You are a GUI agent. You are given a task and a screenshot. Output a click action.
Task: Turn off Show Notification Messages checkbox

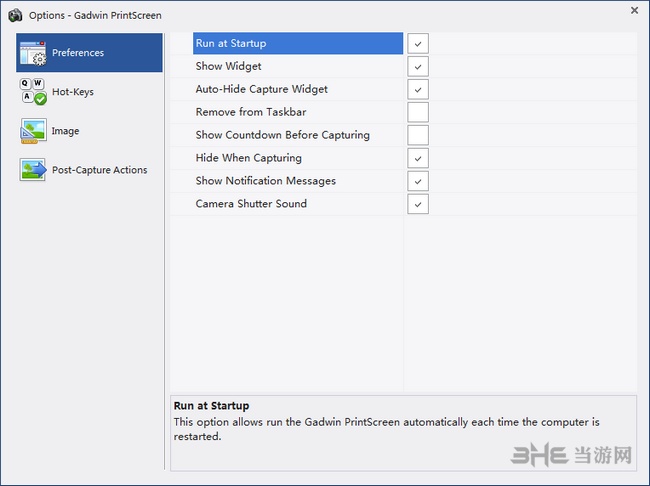[417, 181]
